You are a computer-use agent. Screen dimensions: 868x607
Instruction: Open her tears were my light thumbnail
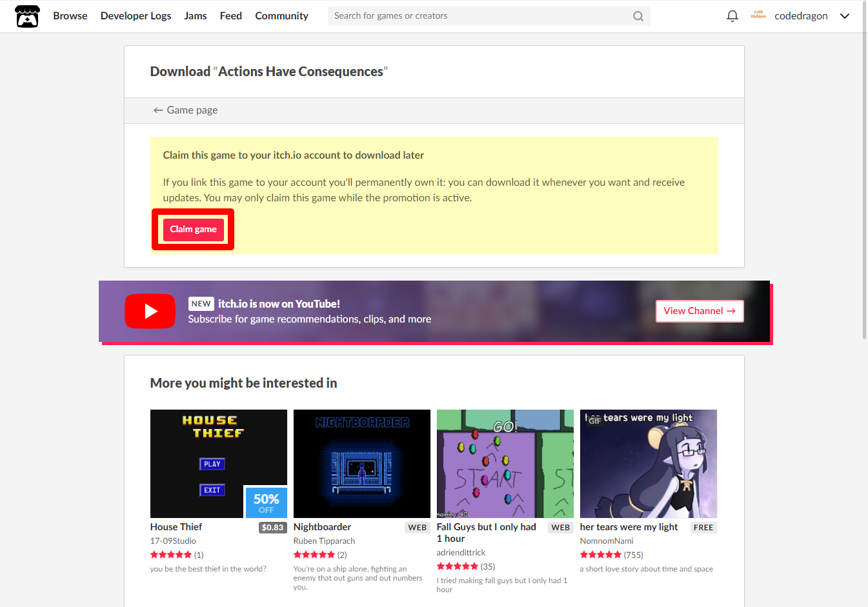[649, 464]
